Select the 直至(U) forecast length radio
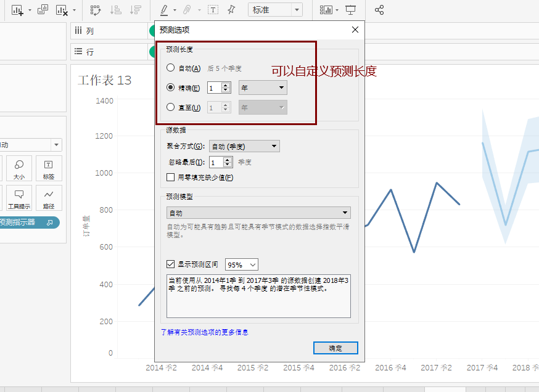Image resolution: width=539 pixels, height=392 pixels. (170, 107)
